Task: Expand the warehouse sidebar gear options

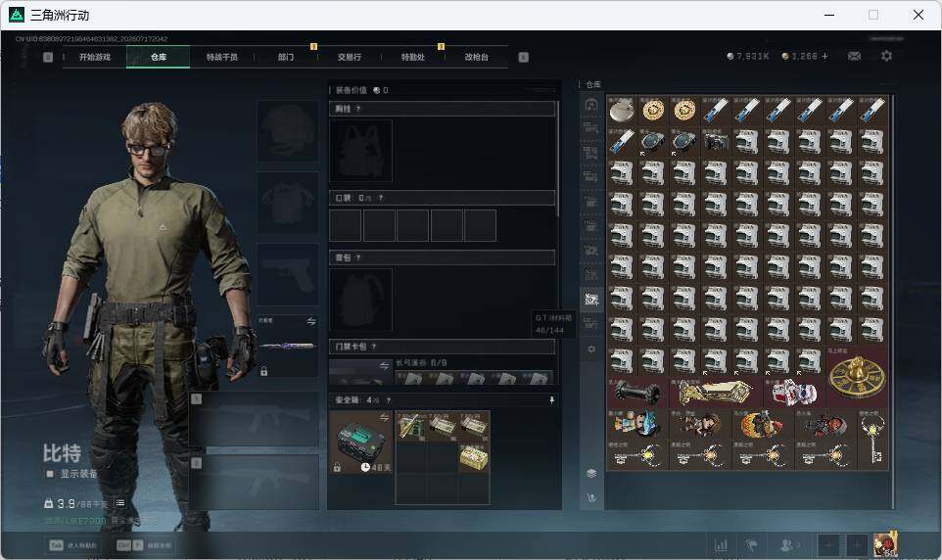Action: (x=591, y=350)
